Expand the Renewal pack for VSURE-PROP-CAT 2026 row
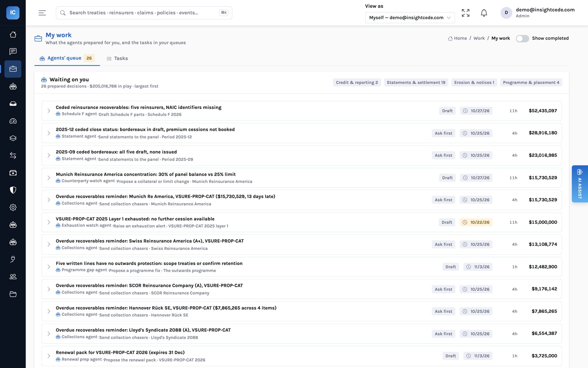 pos(49,356)
